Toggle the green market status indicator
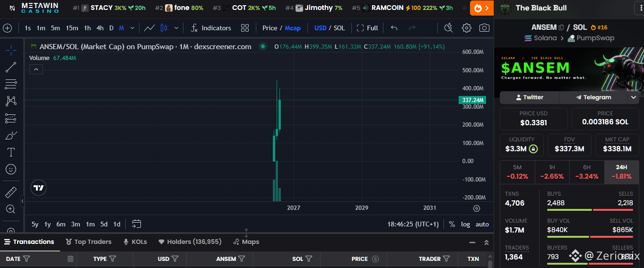The image size is (644, 268). tap(262, 47)
